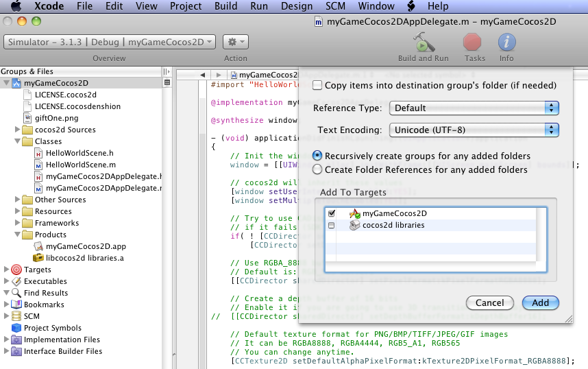Image resolution: width=588 pixels, height=369 pixels.
Task: Expand the Other Sources folder
Action: [x=17, y=200]
